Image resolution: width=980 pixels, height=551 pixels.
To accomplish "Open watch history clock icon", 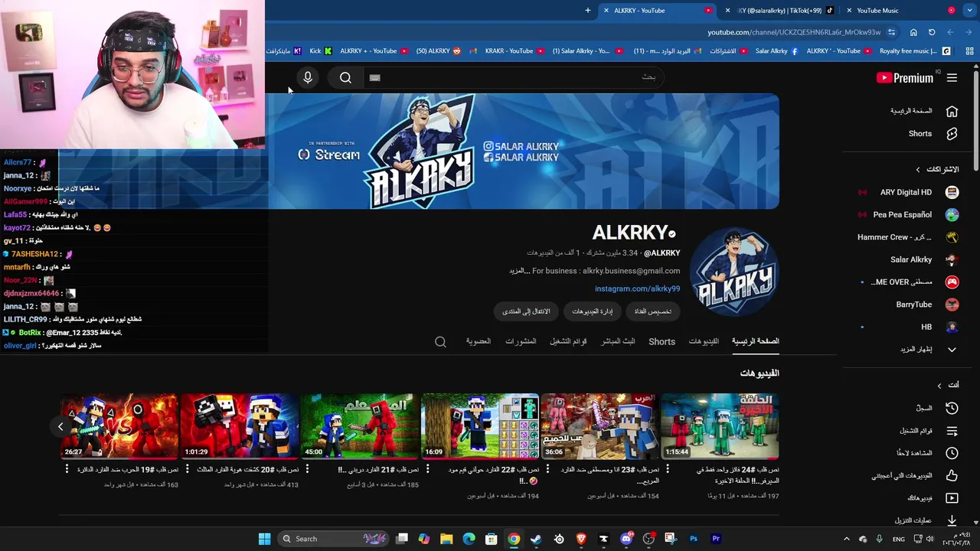I will point(952,408).
